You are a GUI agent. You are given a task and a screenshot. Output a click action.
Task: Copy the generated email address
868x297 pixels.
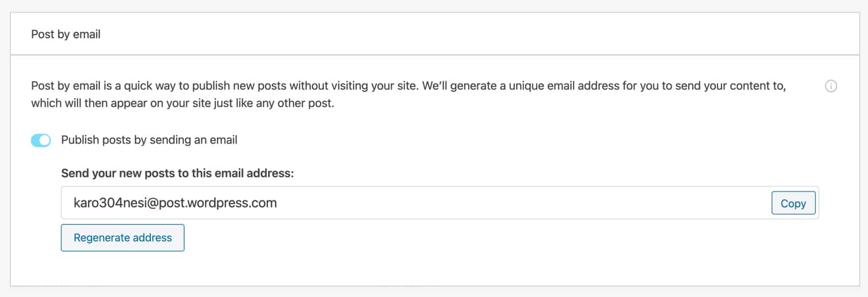pos(793,203)
